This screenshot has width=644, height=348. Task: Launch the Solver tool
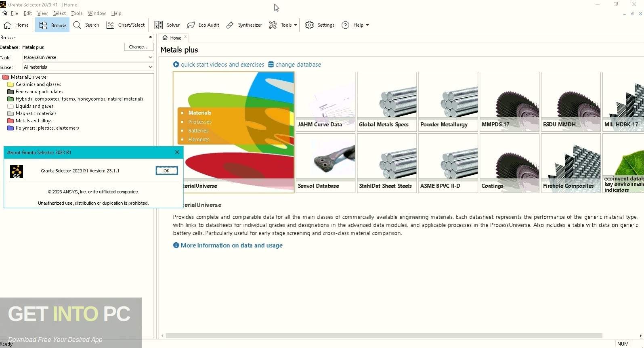[167, 25]
